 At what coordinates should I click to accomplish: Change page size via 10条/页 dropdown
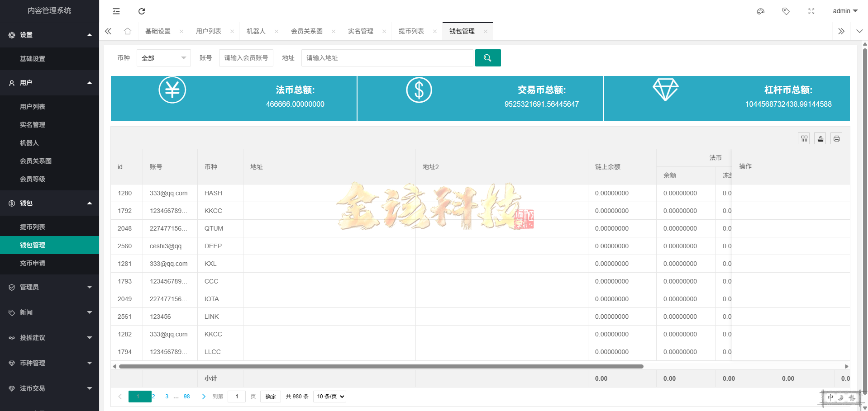[x=329, y=397]
